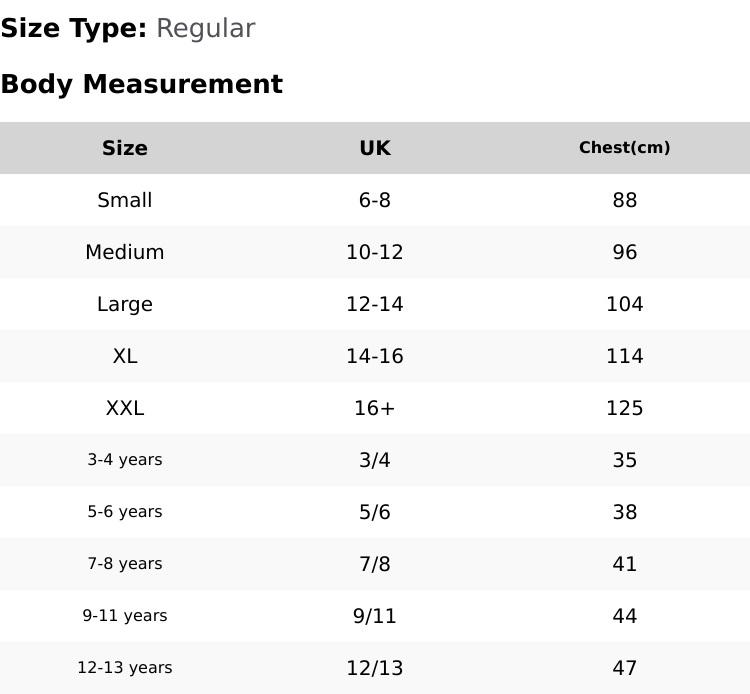Click the XXL size label
750x694 pixels.
click(125, 408)
